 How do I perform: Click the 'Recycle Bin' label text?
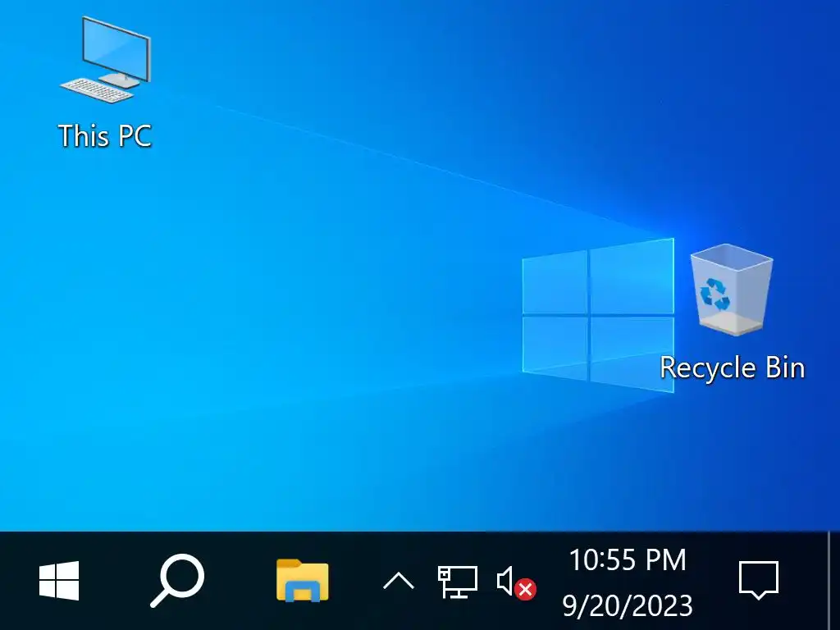click(x=733, y=368)
